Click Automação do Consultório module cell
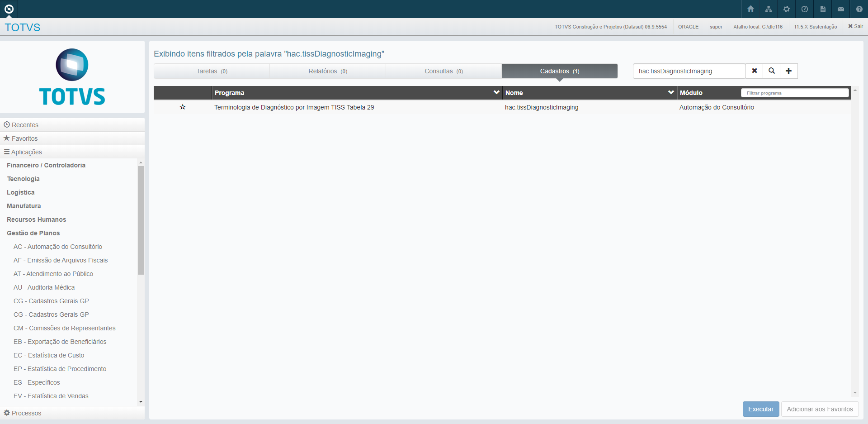868x424 pixels. click(x=717, y=107)
